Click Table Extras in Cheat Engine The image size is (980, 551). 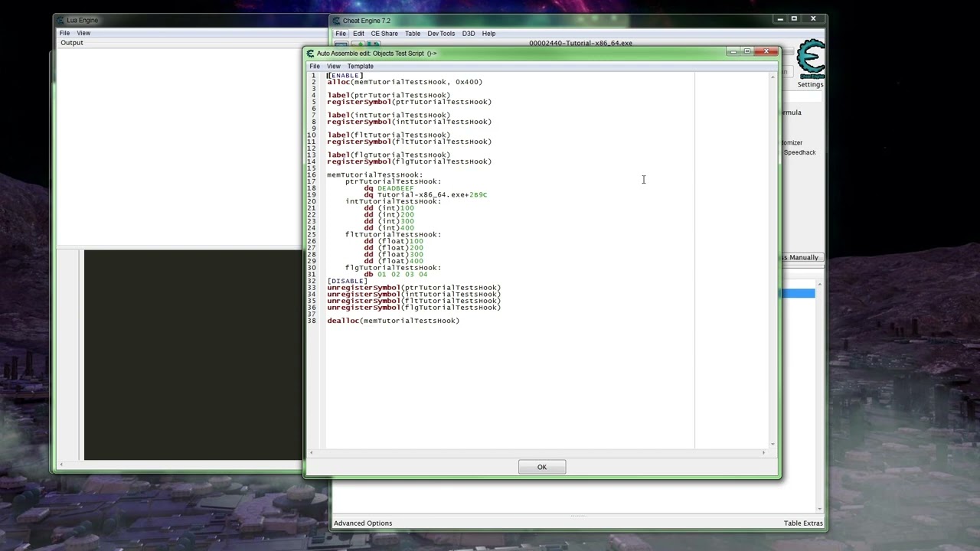[x=803, y=523]
